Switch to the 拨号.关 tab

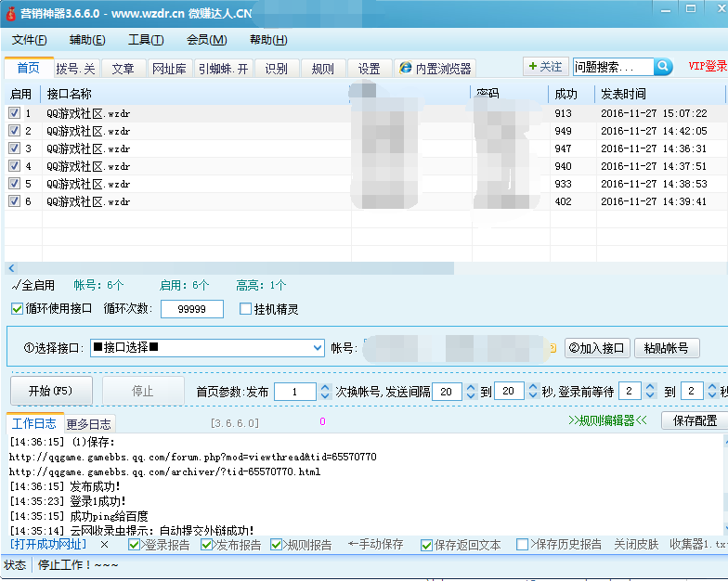[76, 69]
